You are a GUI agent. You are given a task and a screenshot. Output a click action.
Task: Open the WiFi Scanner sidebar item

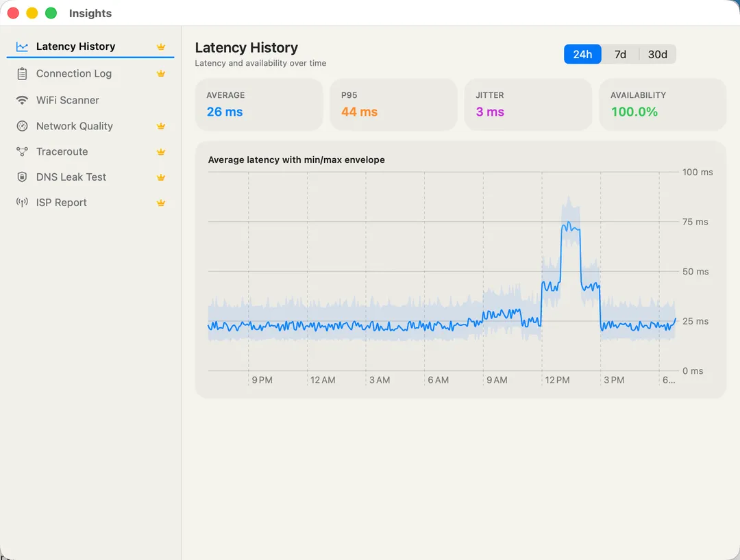pyautogui.click(x=90, y=100)
